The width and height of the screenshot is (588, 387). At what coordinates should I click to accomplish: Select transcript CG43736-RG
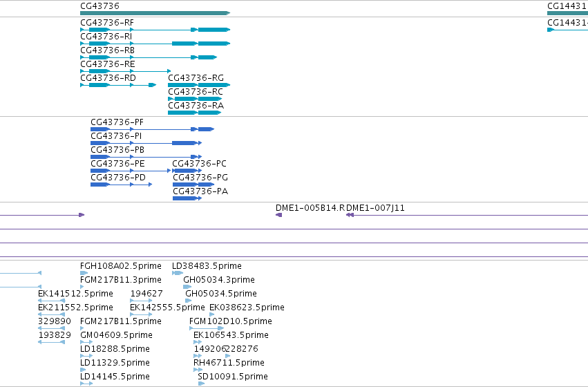point(196,78)
